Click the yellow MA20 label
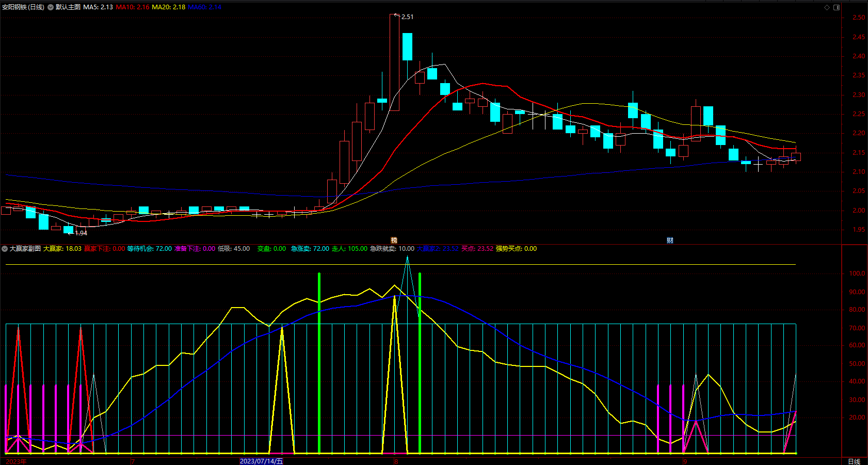This screenshot has height=465, width=868. pyautogui.click(x=168, y=7)
